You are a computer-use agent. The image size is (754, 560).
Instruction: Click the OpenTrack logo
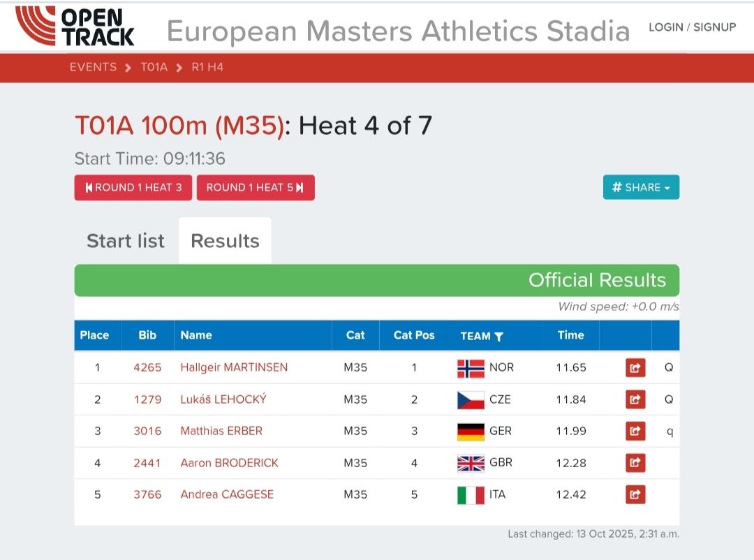click(x=75, y=27)
